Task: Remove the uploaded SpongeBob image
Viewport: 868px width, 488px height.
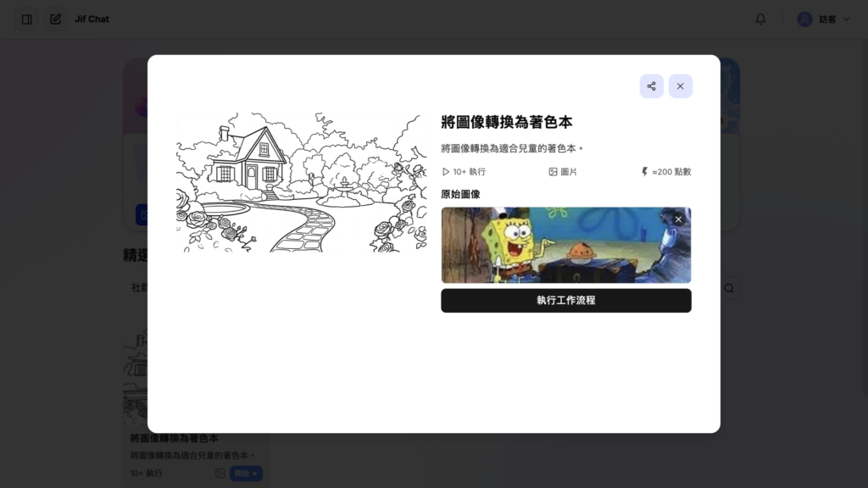Action: click(x=678, y=219)
